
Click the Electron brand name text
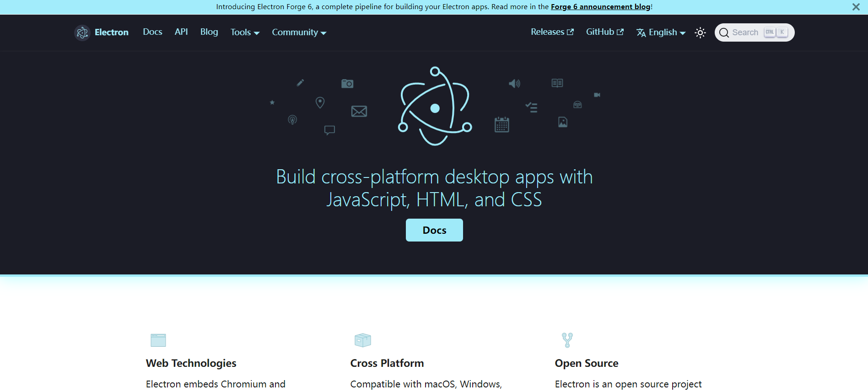[112, 32]
